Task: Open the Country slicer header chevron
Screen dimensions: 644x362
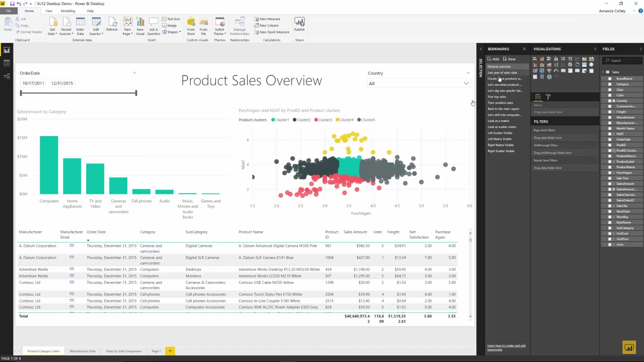Action: 468,73
